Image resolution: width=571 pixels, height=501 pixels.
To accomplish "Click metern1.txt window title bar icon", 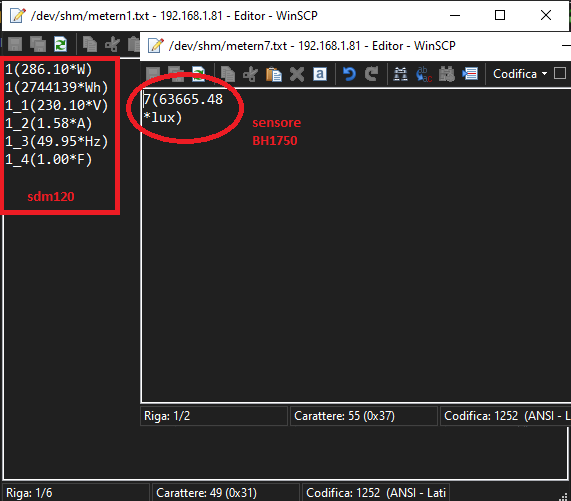I will pos(17,16).
